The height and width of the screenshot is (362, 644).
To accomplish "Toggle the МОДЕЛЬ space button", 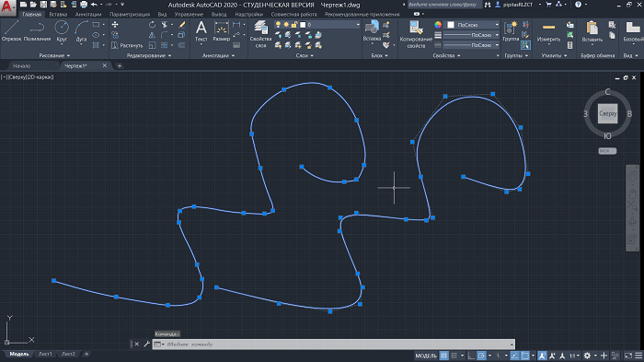I will point(425,356).
